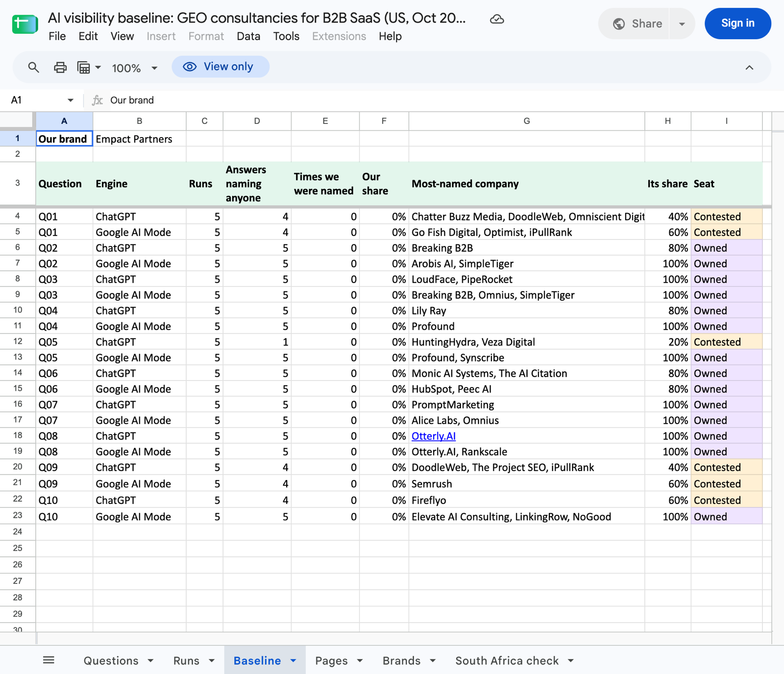Collapse the toolbar with chevron icon
The height and width of the screenshot is (674, 784).
(x=749, y=68)
